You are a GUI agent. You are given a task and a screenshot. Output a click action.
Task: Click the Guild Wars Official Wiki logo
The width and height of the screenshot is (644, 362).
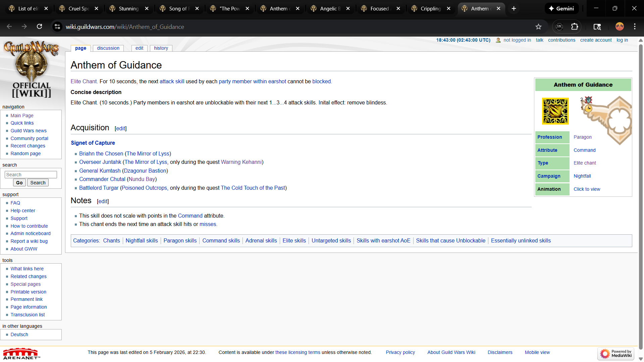click(x=31, y=70)
